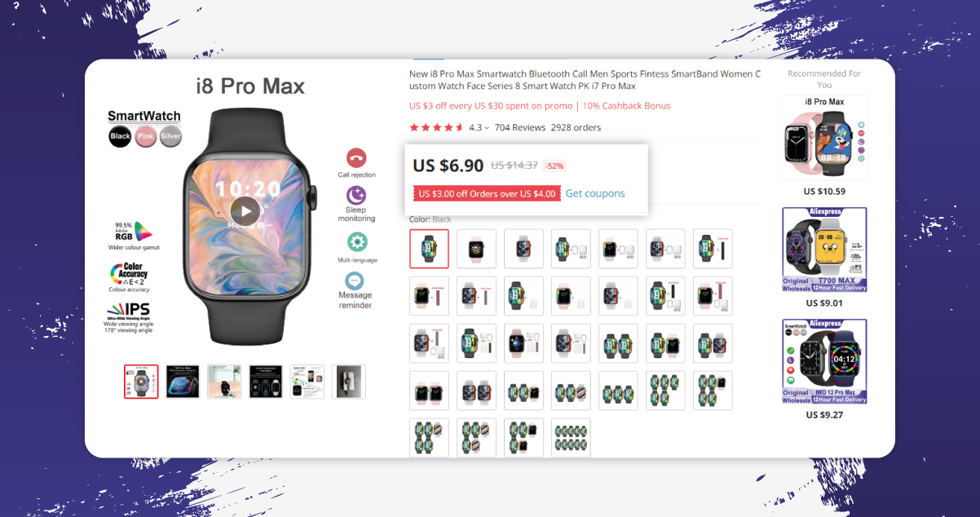Screen dimensions: 980x517
Task: Open the recommended IWO 13 Pro Max product
Action: pyautogui.click(x=824, y=361)
